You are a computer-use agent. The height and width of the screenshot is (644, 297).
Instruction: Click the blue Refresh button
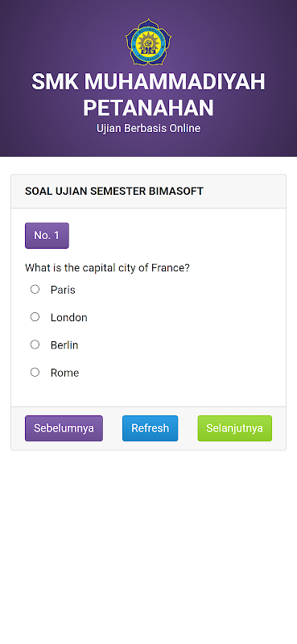150,428
